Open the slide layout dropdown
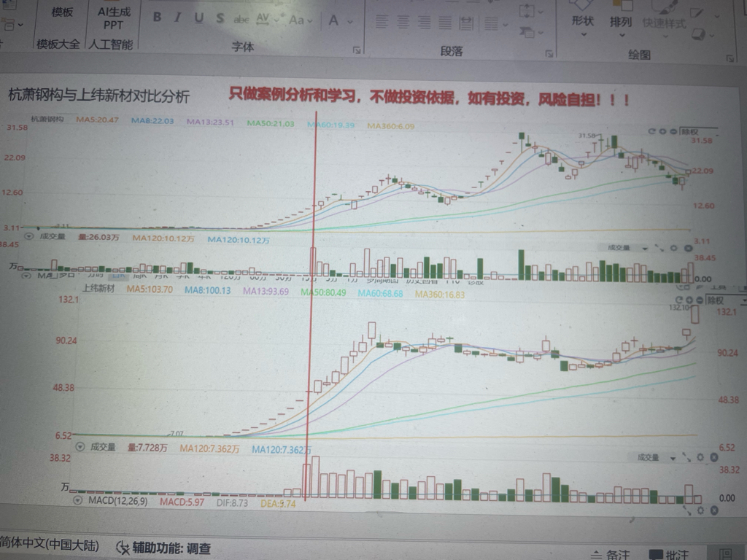The image size is (747, 560). pyautogui.click(x=12, y=25)
